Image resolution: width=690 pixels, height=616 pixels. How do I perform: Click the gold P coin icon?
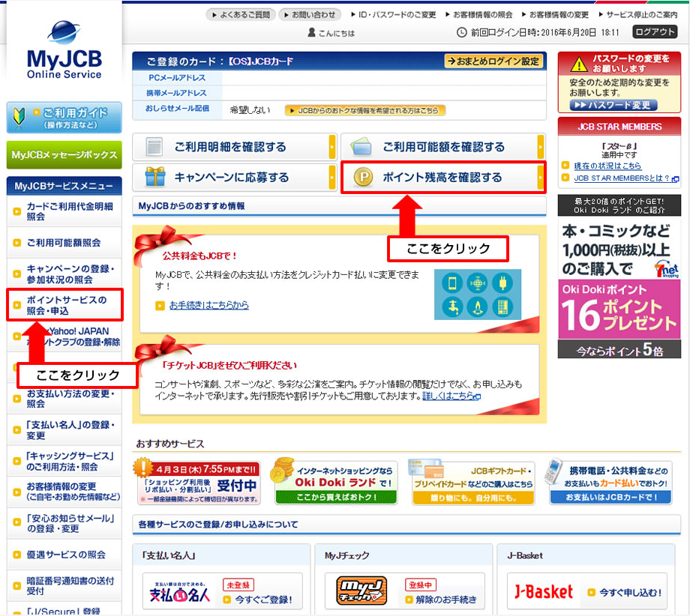364,178
